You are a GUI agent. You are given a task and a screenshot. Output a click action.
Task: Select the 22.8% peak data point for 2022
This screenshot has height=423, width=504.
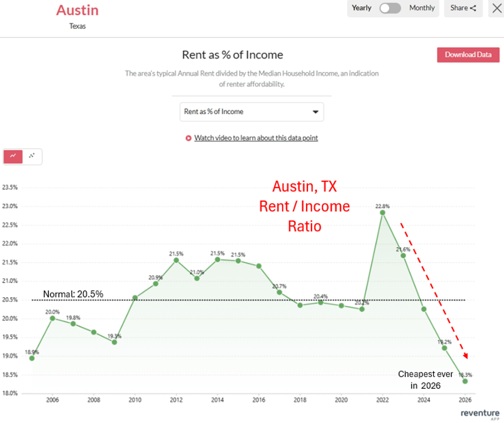point(383,213)
